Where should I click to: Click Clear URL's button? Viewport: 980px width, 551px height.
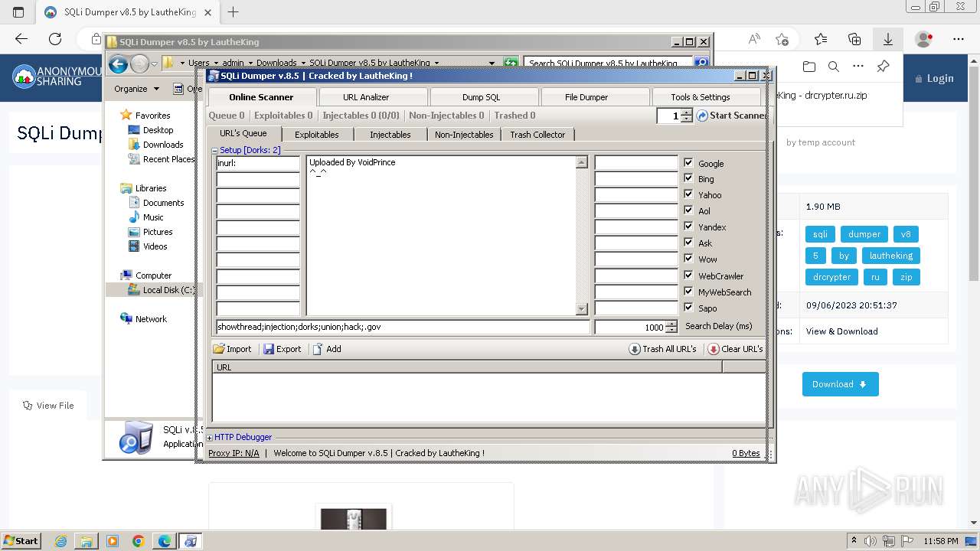click(735, 349)
